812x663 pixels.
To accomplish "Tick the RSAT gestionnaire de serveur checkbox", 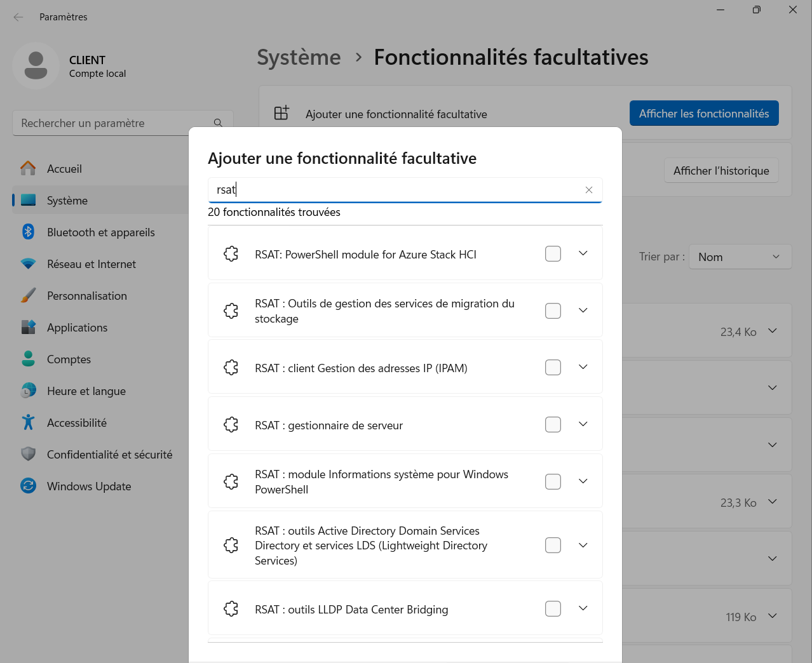I will [553, 425].
